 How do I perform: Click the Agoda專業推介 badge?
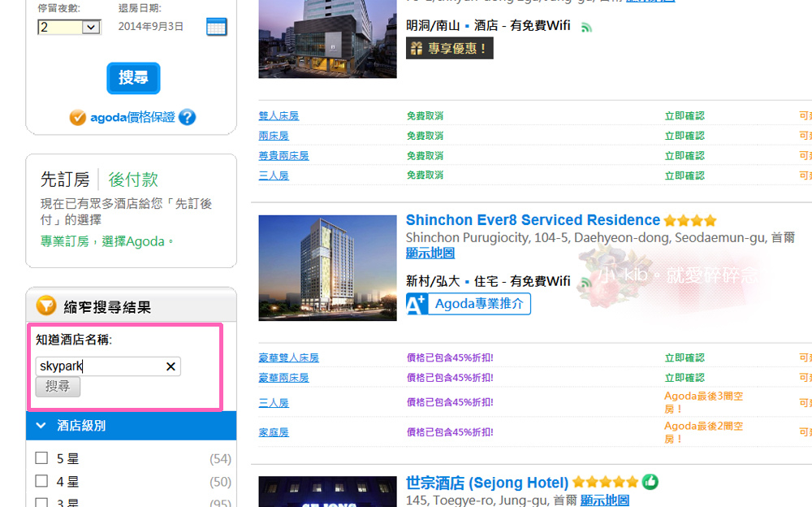469,304
